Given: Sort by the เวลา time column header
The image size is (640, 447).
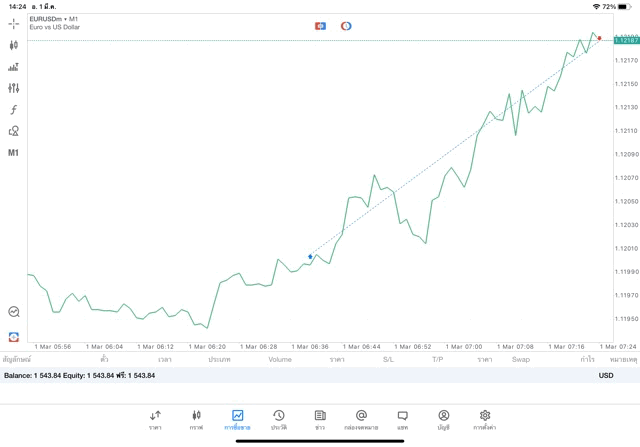Looking at the screenshot, I should (165, 360).
